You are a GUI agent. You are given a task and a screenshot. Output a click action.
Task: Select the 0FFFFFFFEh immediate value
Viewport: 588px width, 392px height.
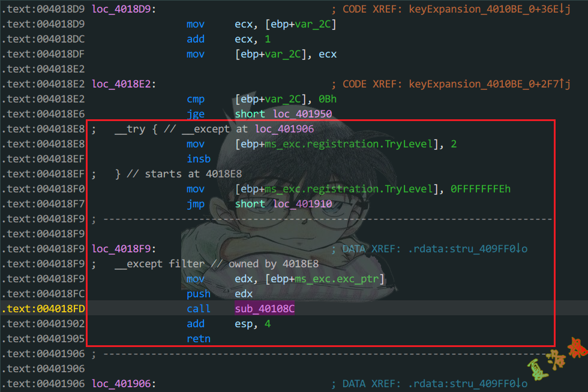480,189
